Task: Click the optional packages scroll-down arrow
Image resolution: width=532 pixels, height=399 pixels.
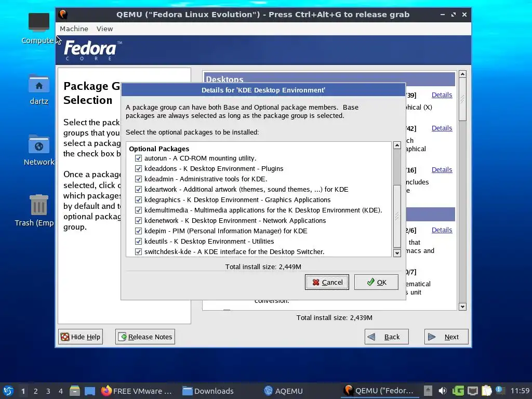Action: pos(397,253)
